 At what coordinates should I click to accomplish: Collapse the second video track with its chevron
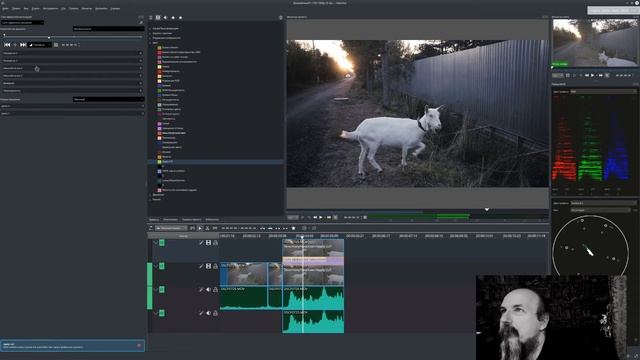(x=156, y=266)
